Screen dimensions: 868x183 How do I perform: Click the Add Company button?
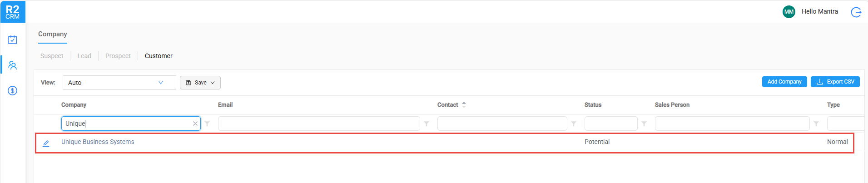click(784, 82)
